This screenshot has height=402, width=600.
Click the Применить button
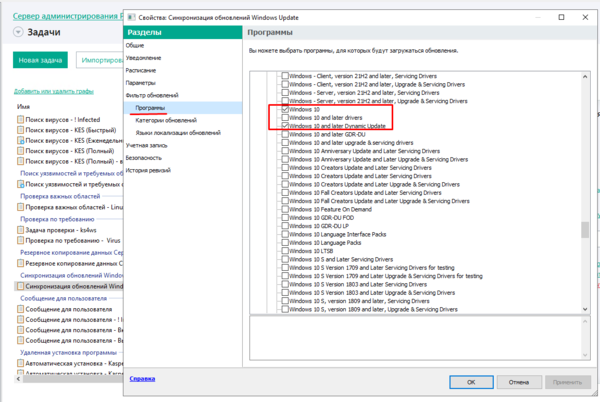point(567,382)
